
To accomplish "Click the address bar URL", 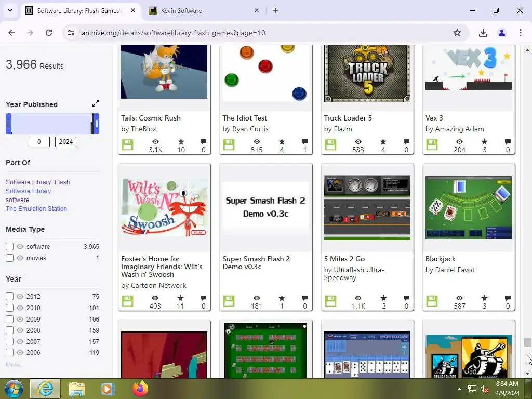I will (x=174, y=33).
